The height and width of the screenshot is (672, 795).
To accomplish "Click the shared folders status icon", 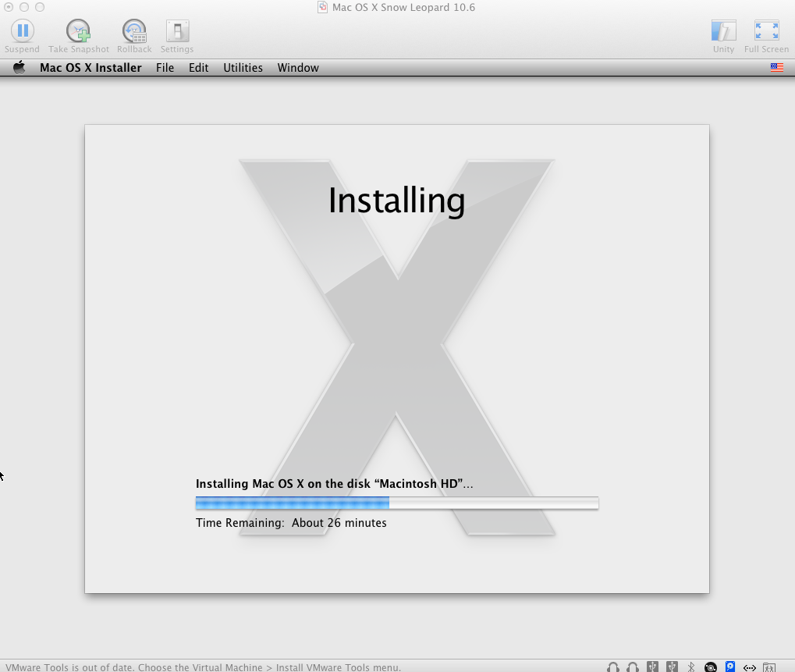I will click(769, 667).
